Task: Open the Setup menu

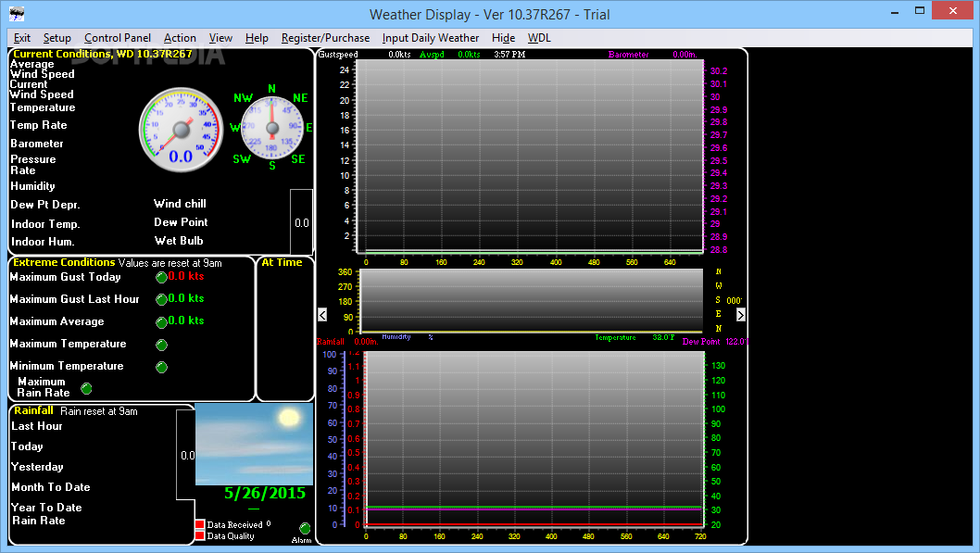Action: (x=57, y=38)
